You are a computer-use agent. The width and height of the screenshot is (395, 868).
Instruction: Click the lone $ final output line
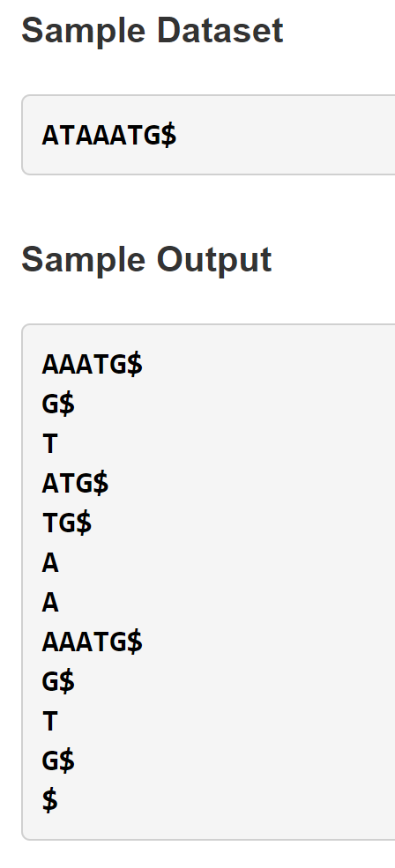point(50,801)
